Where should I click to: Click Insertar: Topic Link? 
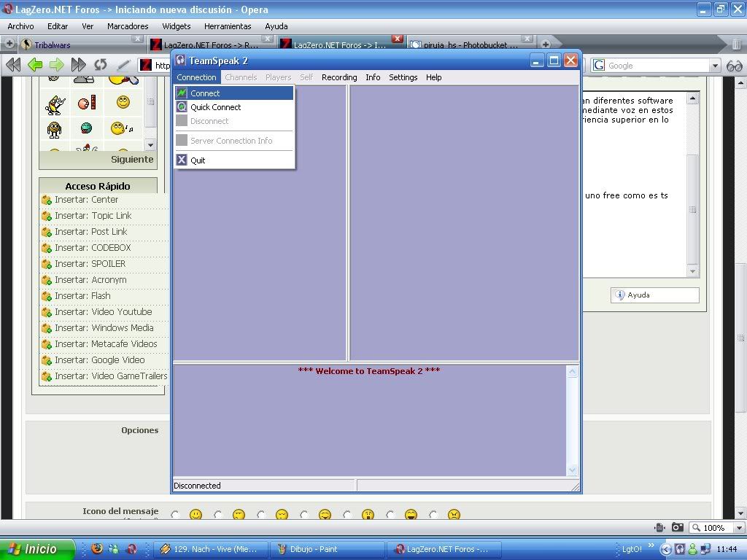93,216
